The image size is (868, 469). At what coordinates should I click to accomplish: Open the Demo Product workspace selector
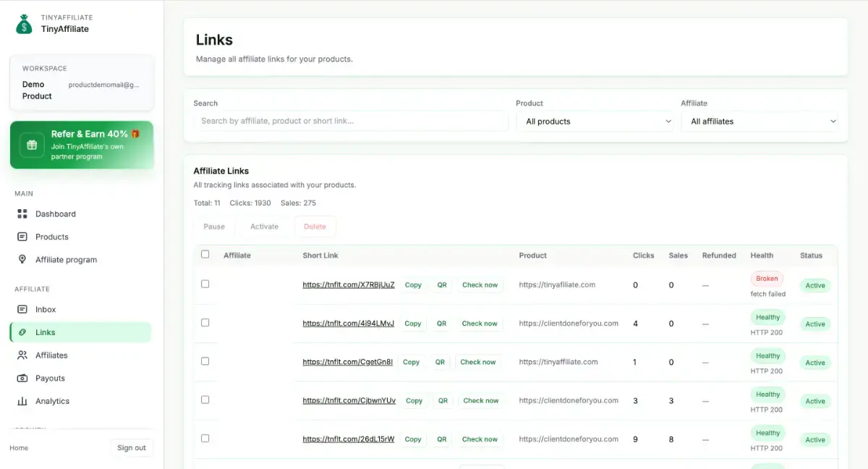(x=81, y=83)
